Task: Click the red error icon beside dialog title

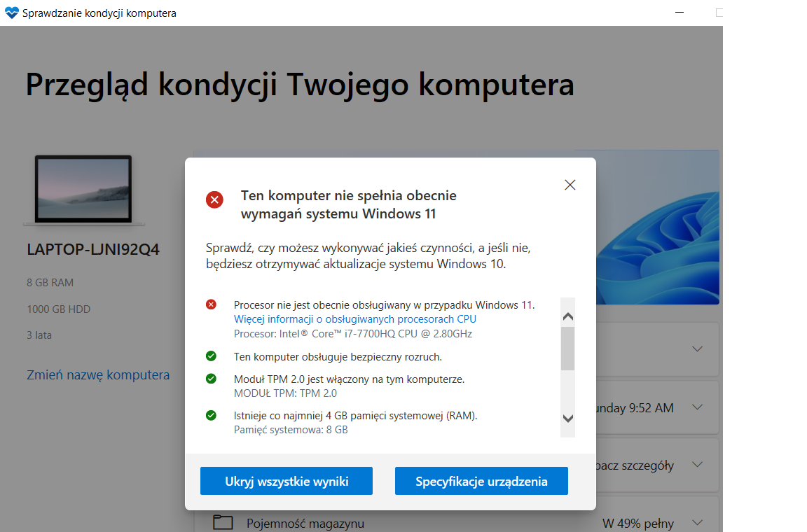Action: tap(214, 199)
